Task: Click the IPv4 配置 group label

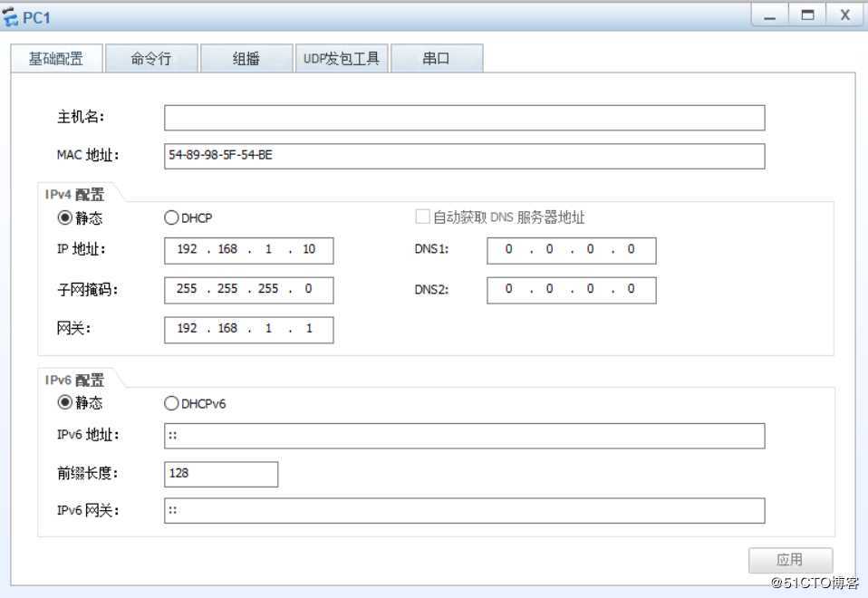Action: coord(74,194)
